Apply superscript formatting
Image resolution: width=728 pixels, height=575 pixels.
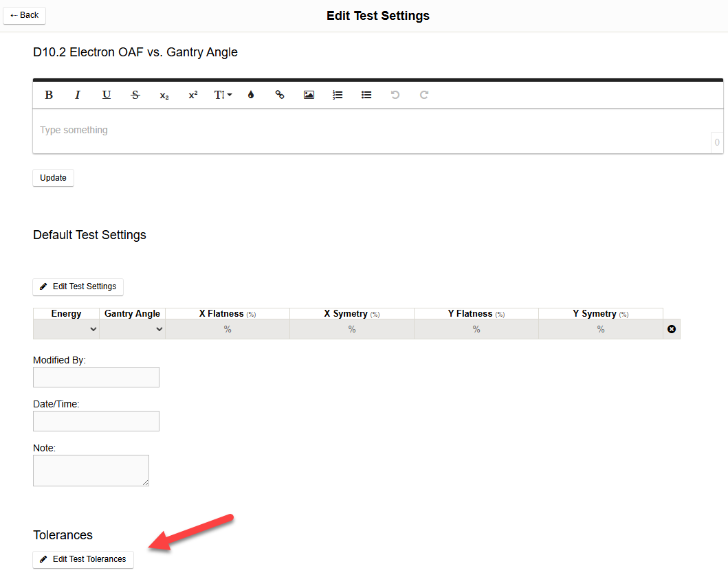click(x=193, y=95)
